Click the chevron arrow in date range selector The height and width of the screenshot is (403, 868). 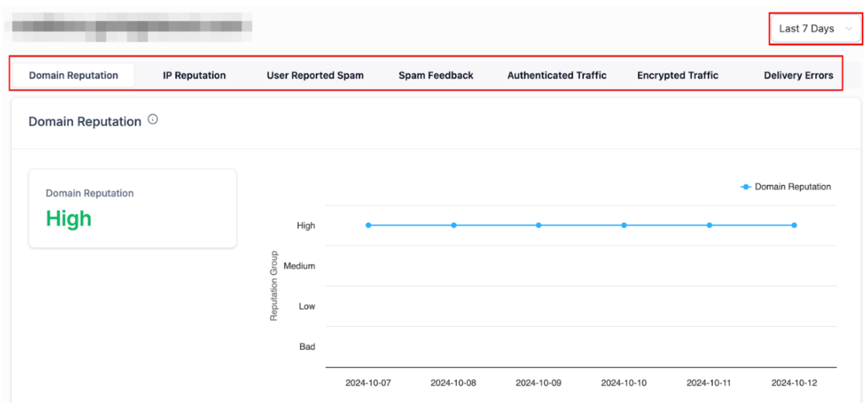pos(849,29)
